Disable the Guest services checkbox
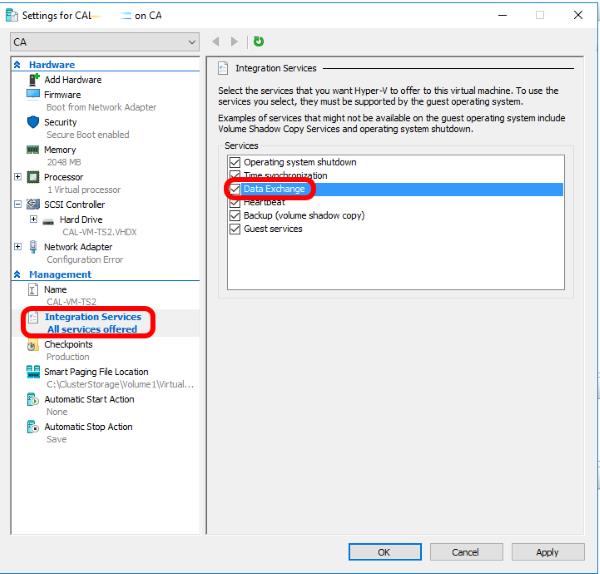The image size is (600, 574). 236,229
